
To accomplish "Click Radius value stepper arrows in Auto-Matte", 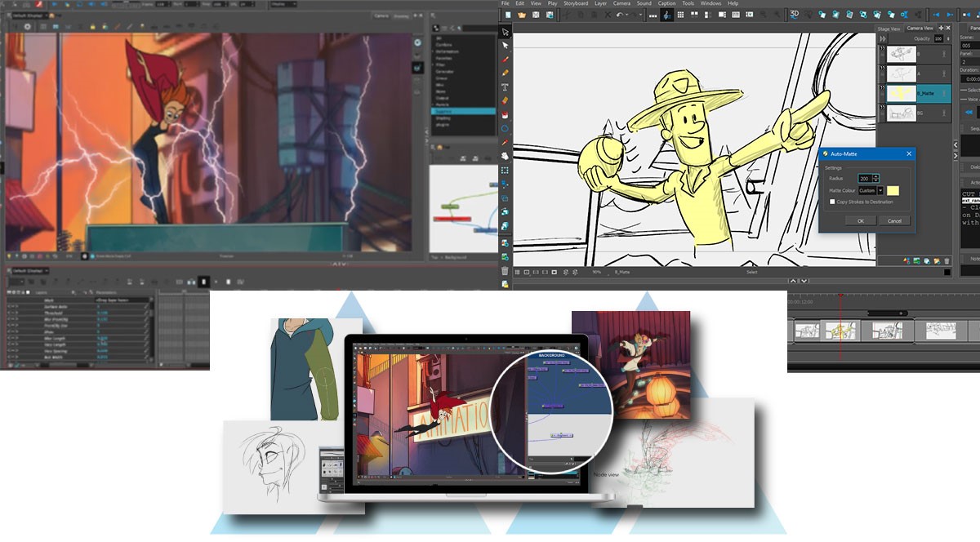I will tap(876, 178).
